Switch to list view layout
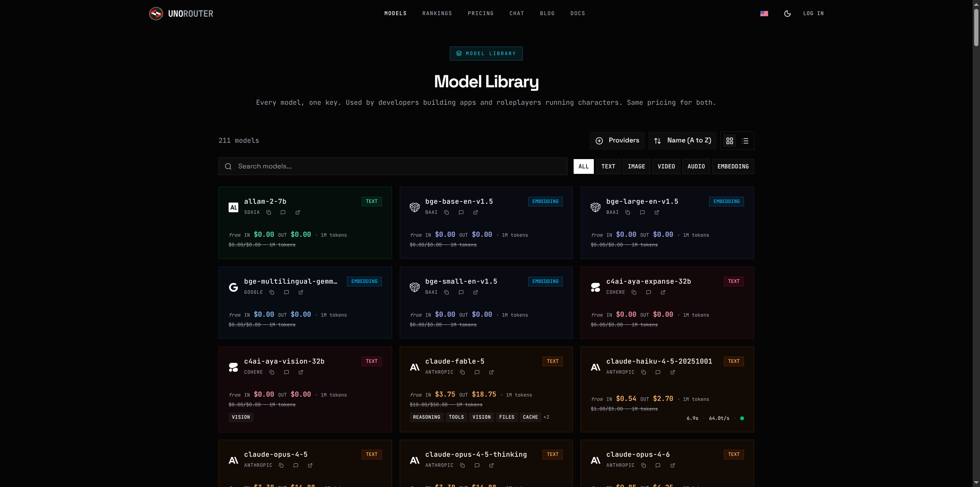Screen dimensions: 980x487 (x=745, y=141)
